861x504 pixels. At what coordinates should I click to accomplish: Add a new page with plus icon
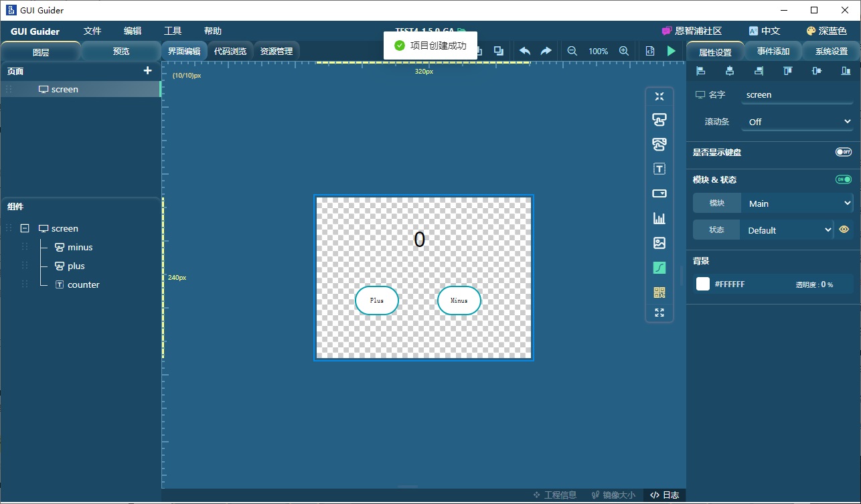(x=148, y=70)
